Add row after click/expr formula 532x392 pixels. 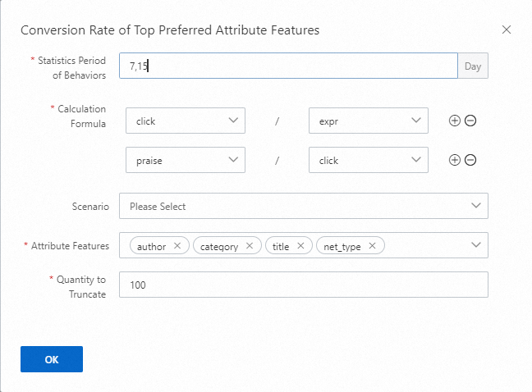click(x=455, y=121)
